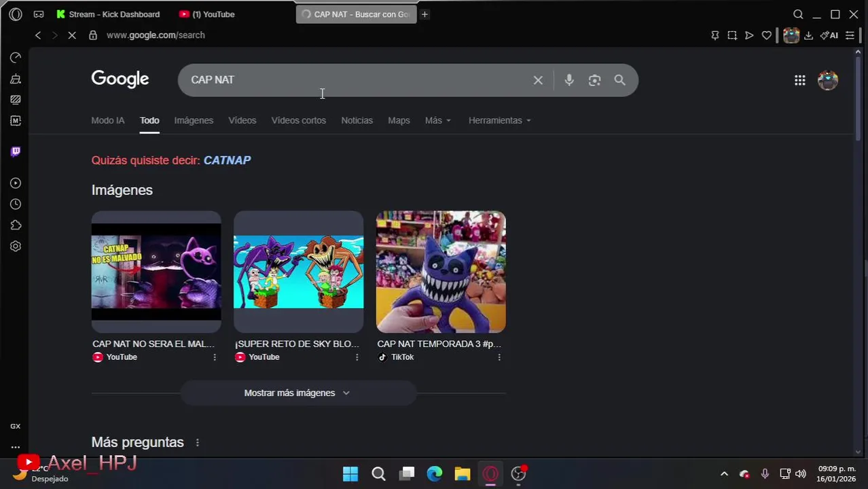Open the M sidebar panel icon
The image size is (868, 489).
point(16,121)
